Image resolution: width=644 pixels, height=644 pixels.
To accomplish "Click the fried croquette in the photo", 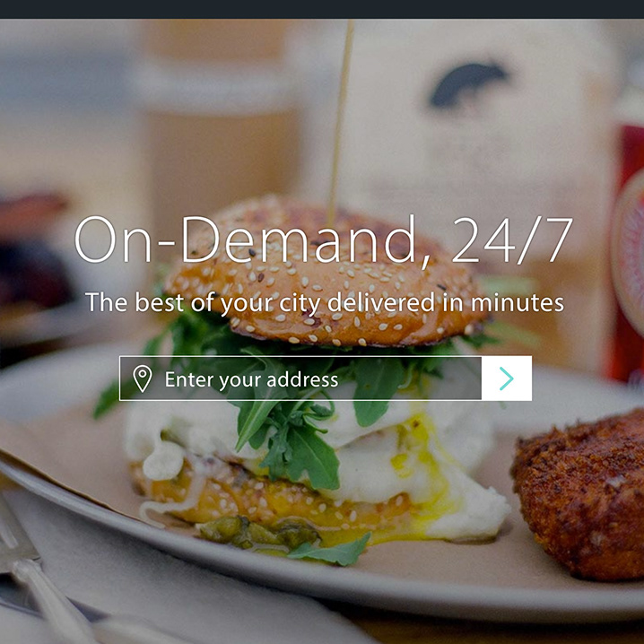I will [579, 495].
